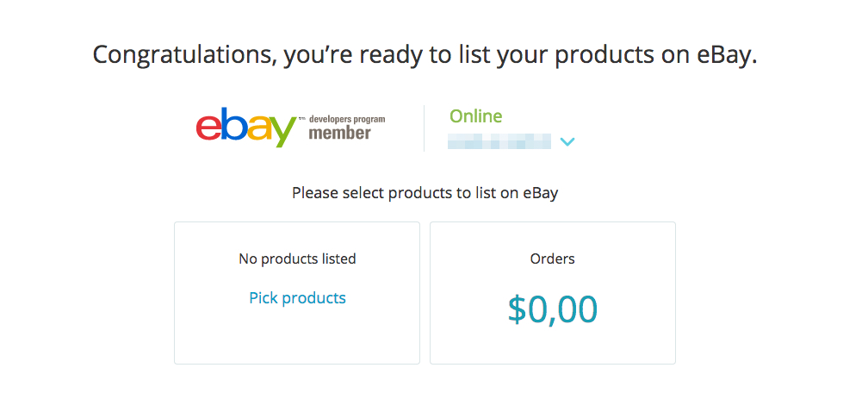The height and width of the screenshot is (399, 868).
Task: Click the green "y" in eBay logo
Action: click(x=282, y=132)
